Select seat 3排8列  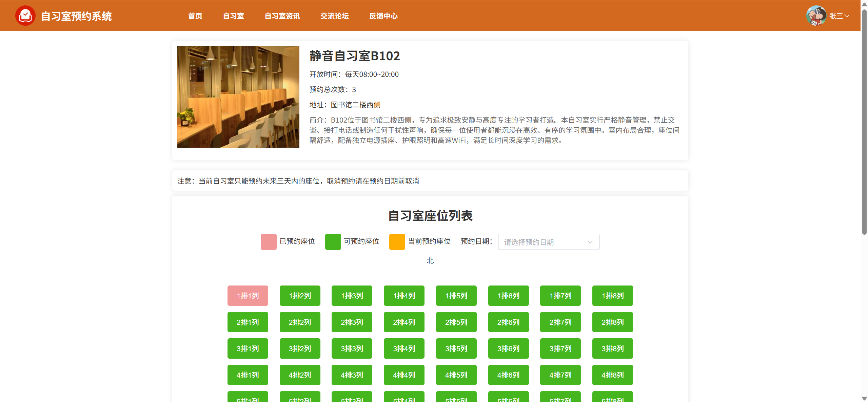pos(612,348)
